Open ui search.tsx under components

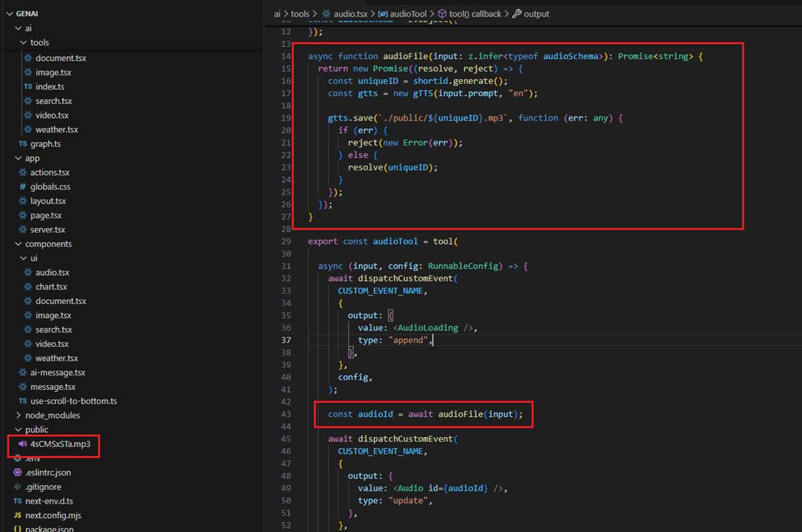pyautogui.click(x=54, y=330)
